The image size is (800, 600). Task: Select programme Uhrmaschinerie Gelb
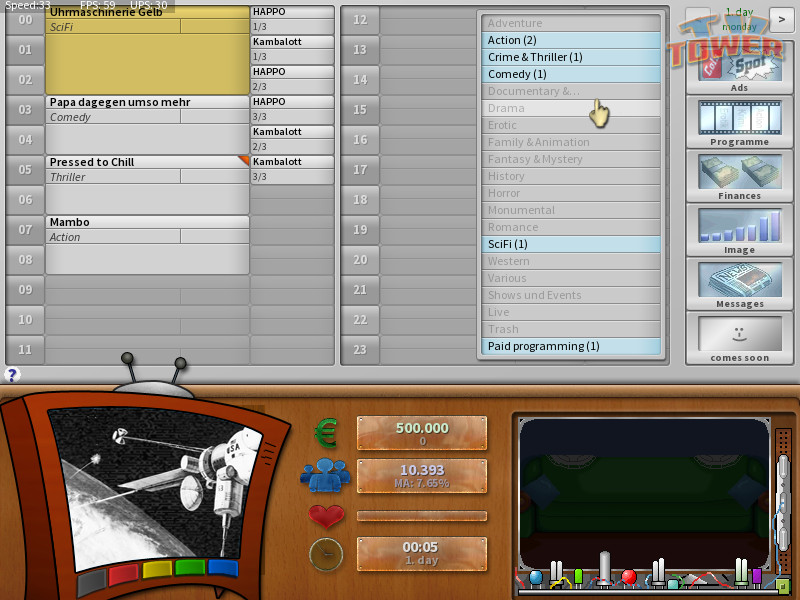147,50
